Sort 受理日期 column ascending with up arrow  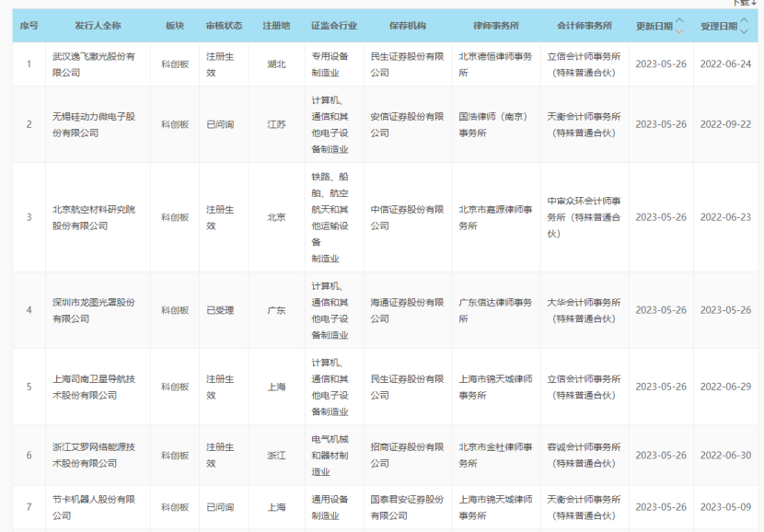tap(745, 21)
